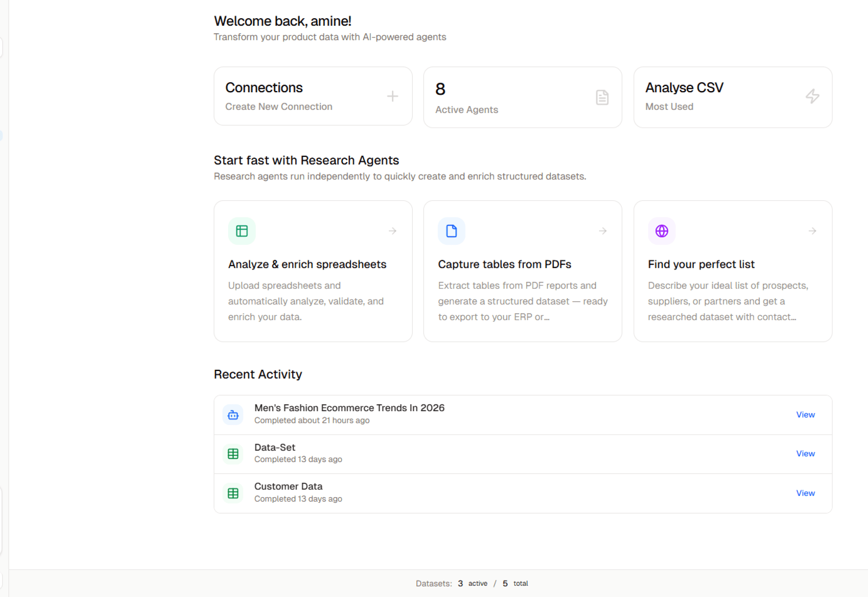The height and width of the screenshot is (597, 868).
Task: Click the green table icon next to Data-Set
Action: 233,454
